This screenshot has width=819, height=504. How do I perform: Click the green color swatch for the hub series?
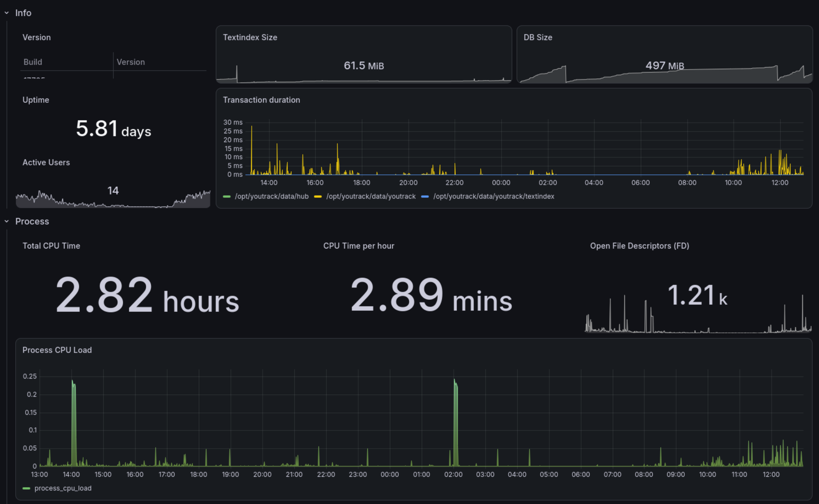pyautogui.click(x=226, y=197)
